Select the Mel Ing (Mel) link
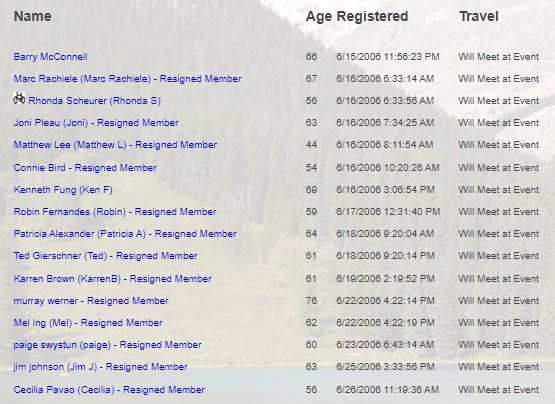555x404 pixels. tap(88, 323)
